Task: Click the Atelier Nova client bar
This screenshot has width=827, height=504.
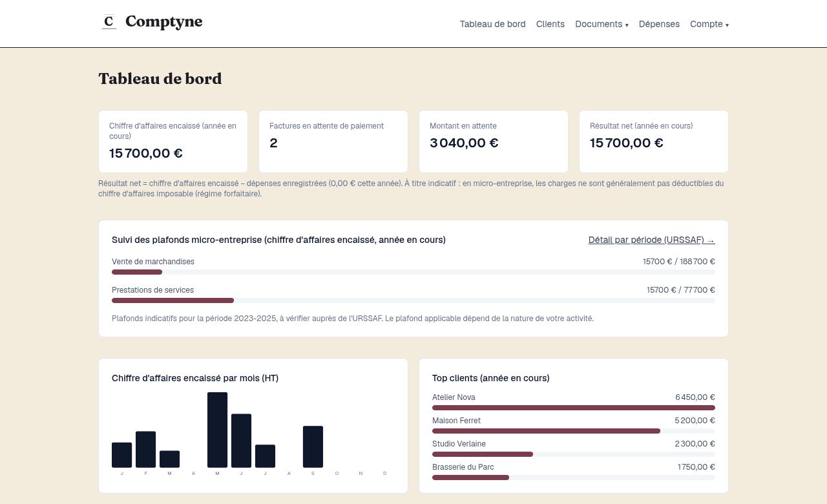Action: tap(574, 408)
